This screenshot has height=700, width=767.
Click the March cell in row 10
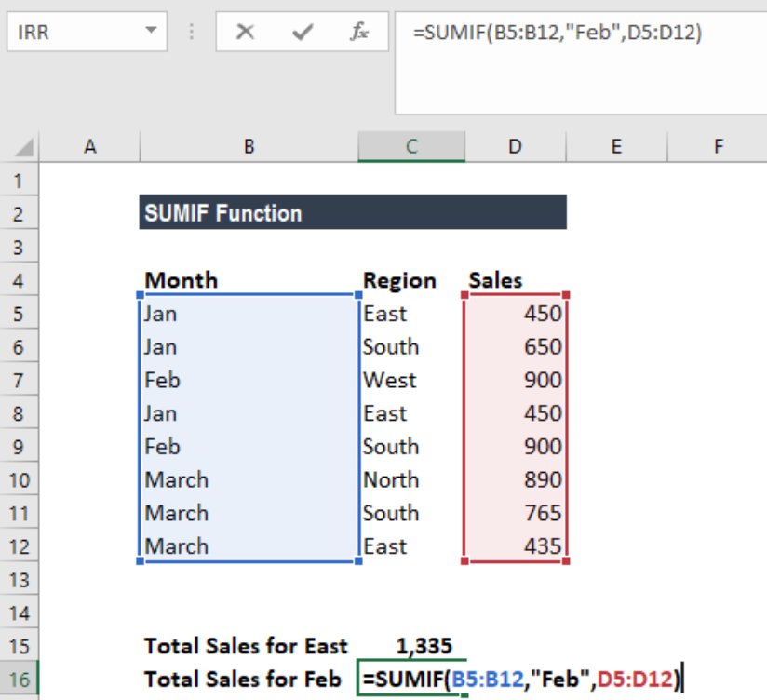click(249, 480)
